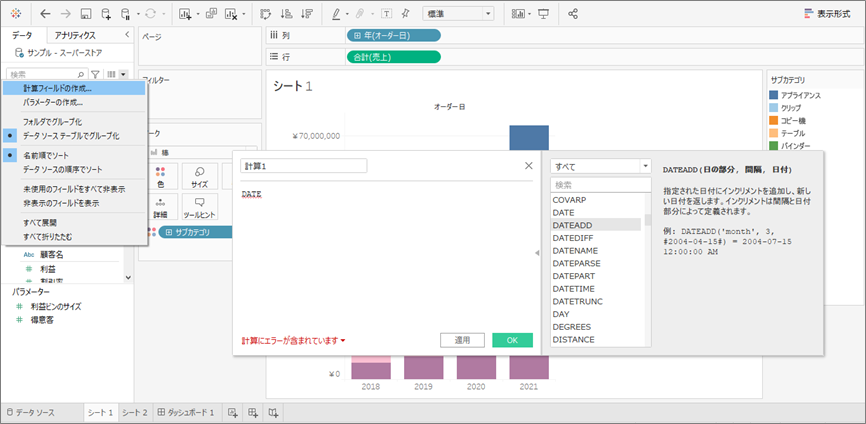Add new dashboard tab icon
866x424 pixels.
coord(253,412)
